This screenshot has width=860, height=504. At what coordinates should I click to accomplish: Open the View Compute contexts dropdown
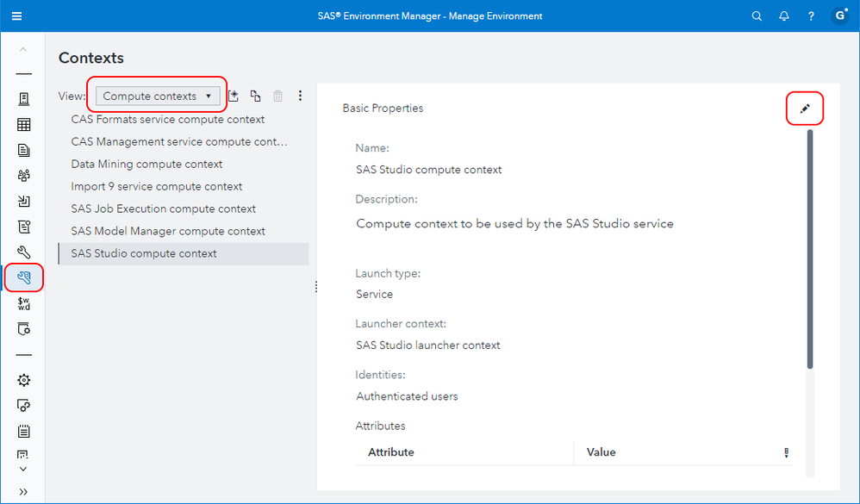[157, 96]
